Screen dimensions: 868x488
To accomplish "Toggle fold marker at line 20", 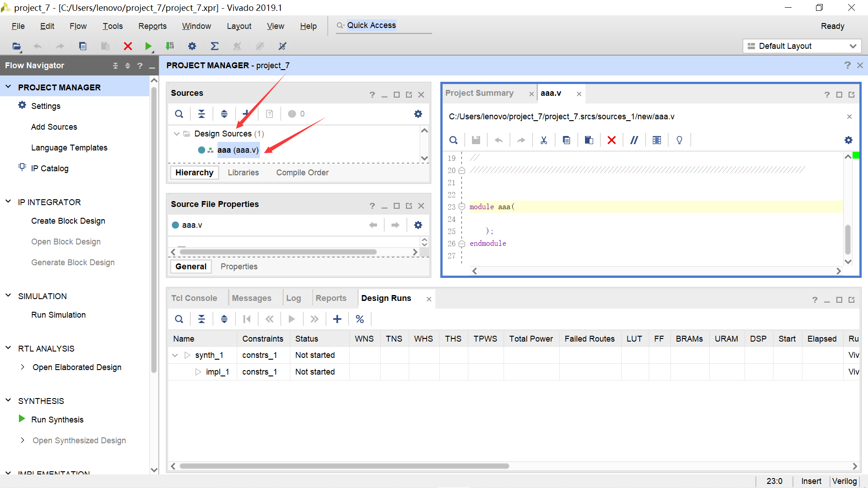I will coord(462,170).
